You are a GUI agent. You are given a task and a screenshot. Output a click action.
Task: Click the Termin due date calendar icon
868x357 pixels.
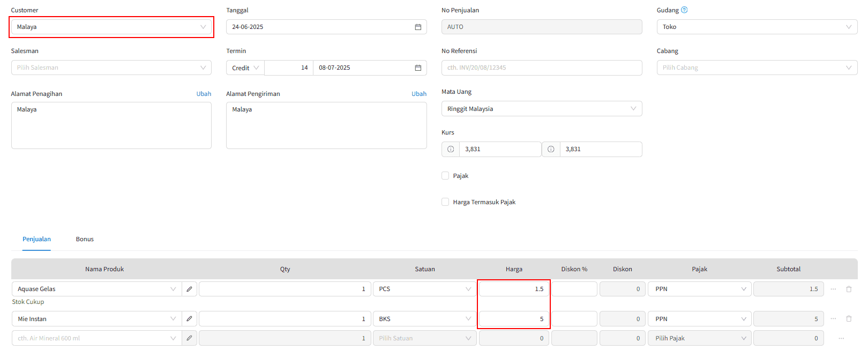[418, 68]
